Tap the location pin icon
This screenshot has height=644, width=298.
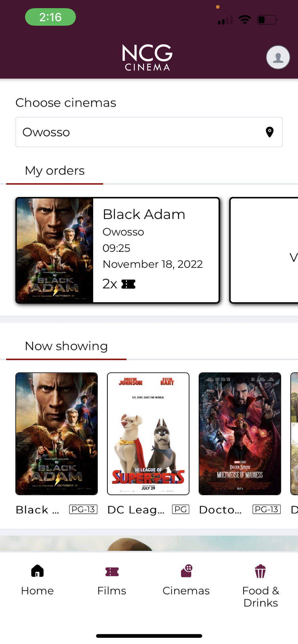[x=270, y=132]
